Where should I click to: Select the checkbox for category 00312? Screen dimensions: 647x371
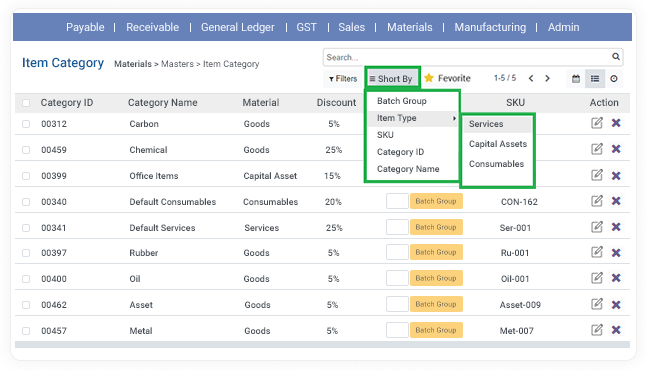click(26, 124)
